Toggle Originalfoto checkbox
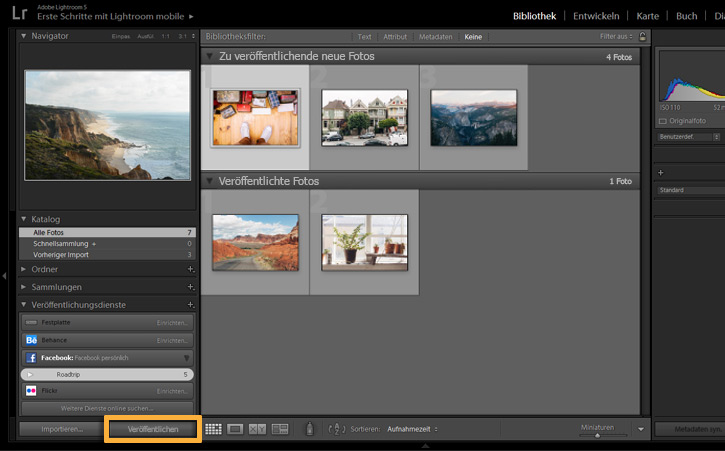Viewport: 725px width, 451px height. (663, 121)
